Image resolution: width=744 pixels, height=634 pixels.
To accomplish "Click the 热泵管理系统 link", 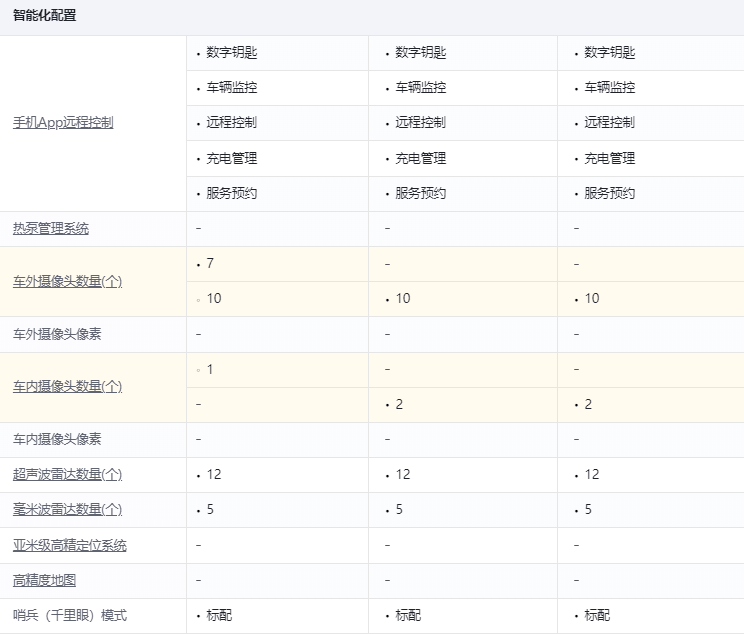I will [51, 229].
